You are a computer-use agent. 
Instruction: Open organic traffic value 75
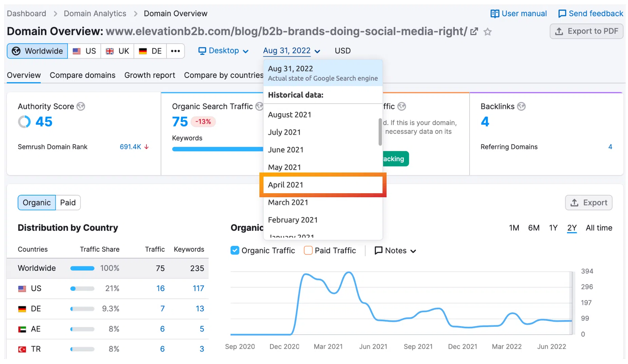coord(180,122)
